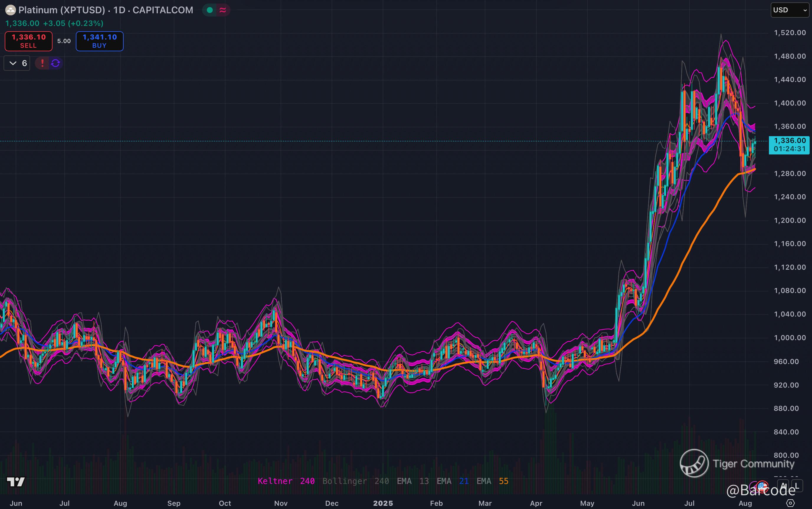Click the pink approximate-data wave icon
The image size is (812, 509).
tap(223, 10)
